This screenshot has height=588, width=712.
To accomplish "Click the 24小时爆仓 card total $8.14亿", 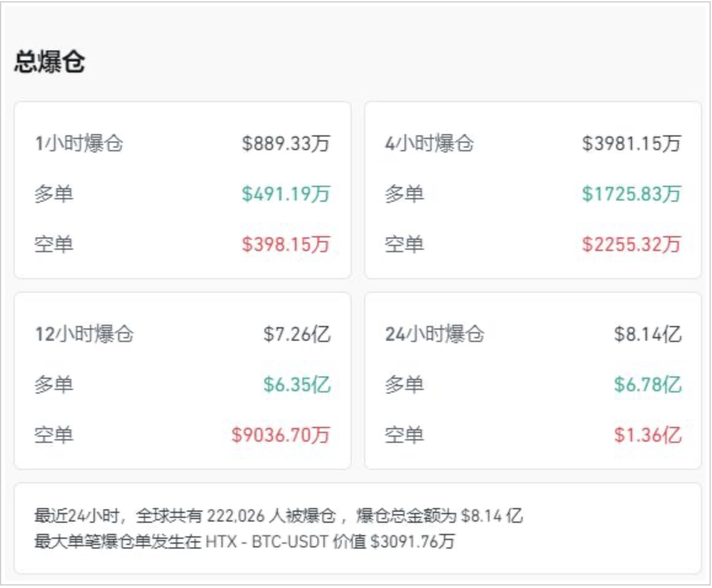I will 647,335.
